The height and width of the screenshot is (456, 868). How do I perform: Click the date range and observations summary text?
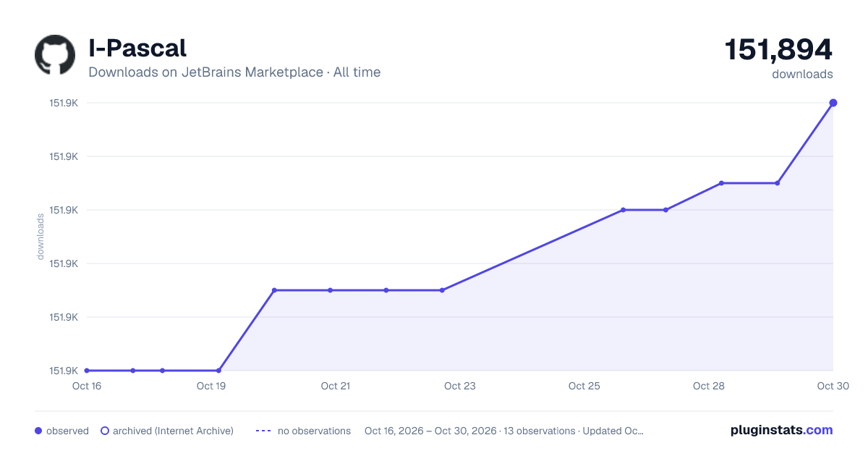[504, 431]
